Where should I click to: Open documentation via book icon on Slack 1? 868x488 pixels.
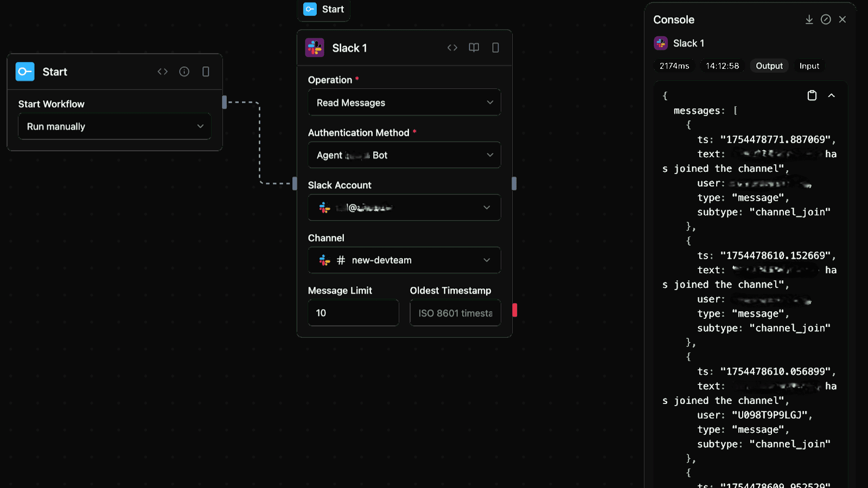(x=473, y=48)
